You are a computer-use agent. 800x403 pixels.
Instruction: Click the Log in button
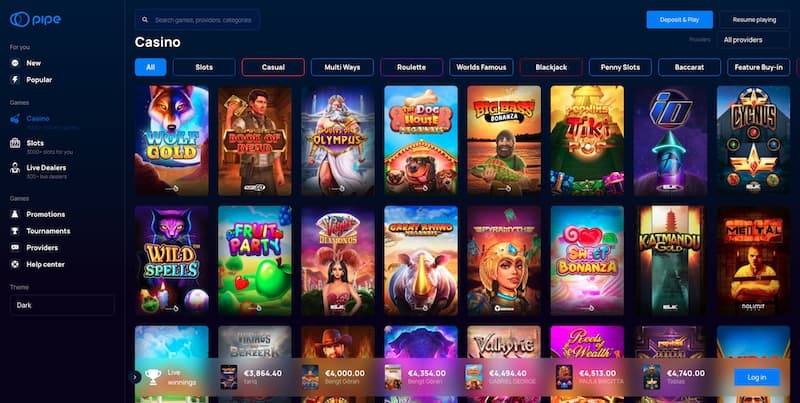(757, 377)
